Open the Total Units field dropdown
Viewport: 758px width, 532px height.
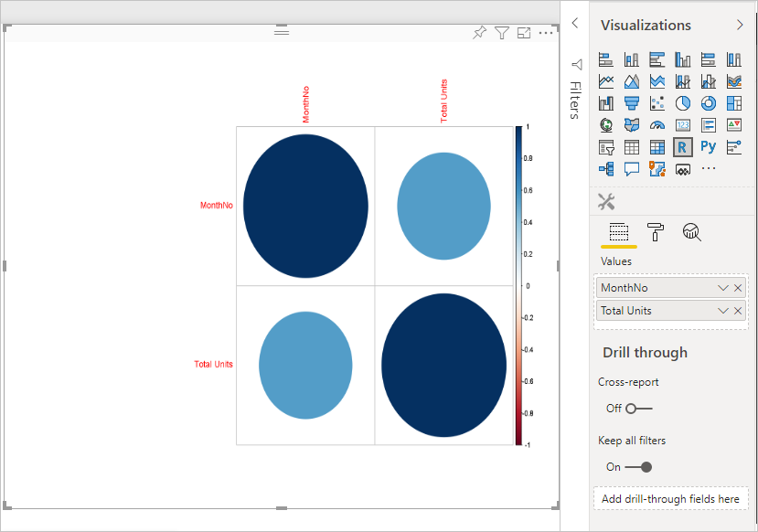722,310
